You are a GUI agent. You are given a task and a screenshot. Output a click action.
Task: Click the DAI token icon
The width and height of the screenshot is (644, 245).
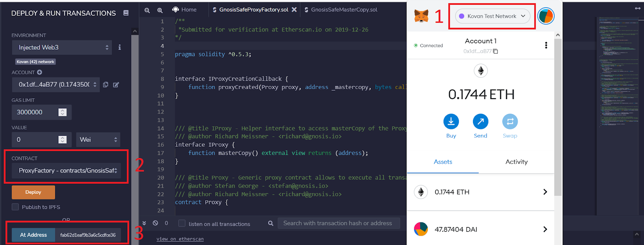pyautogui.click(x=421, y=229)
